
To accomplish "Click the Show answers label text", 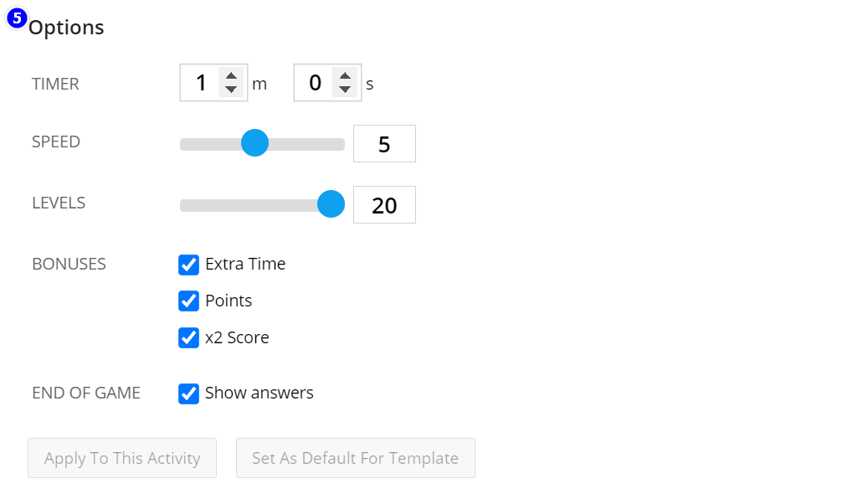I will click(x=259, y=393).
